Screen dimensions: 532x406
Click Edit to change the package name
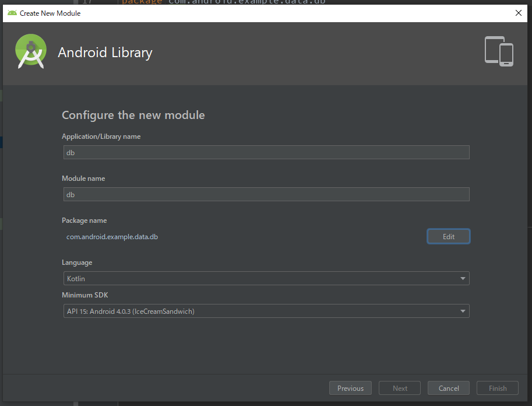(448, 236)
